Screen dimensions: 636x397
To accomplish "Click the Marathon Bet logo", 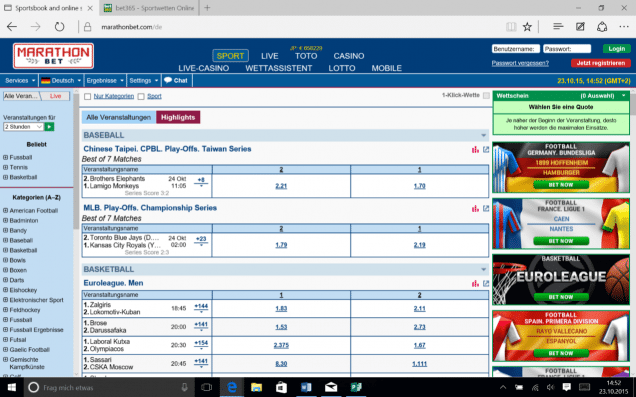I will 53,56.
